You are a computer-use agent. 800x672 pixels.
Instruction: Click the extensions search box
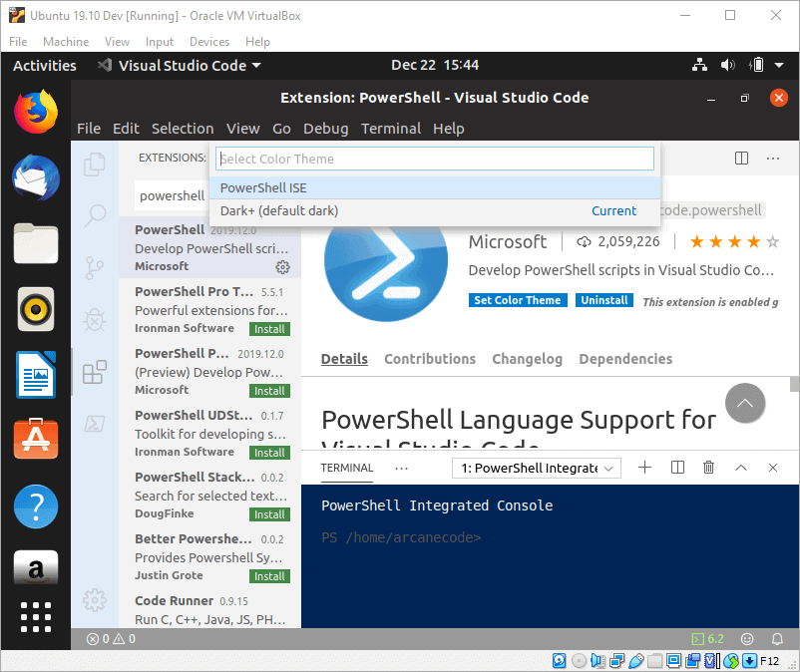[x=172, y=195]
